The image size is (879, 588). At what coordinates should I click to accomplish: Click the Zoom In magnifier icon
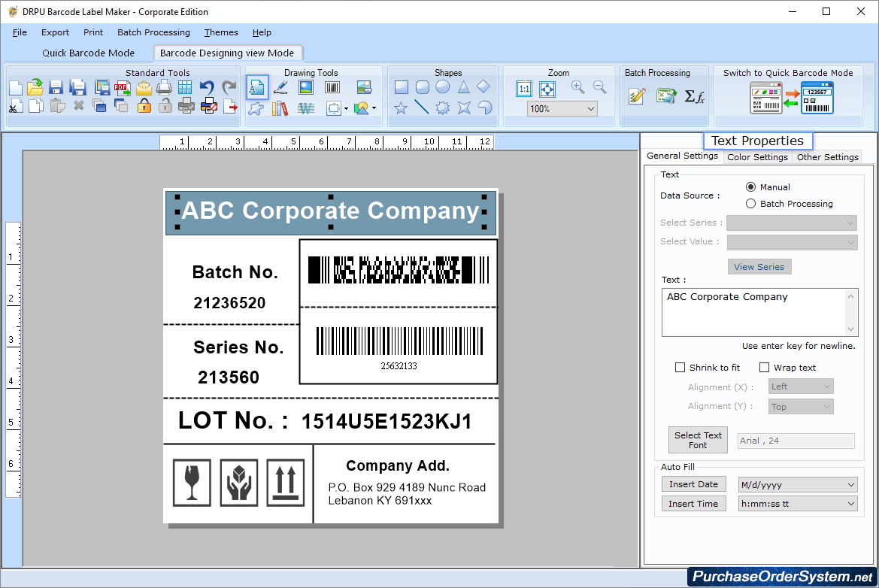click(577, 87)
